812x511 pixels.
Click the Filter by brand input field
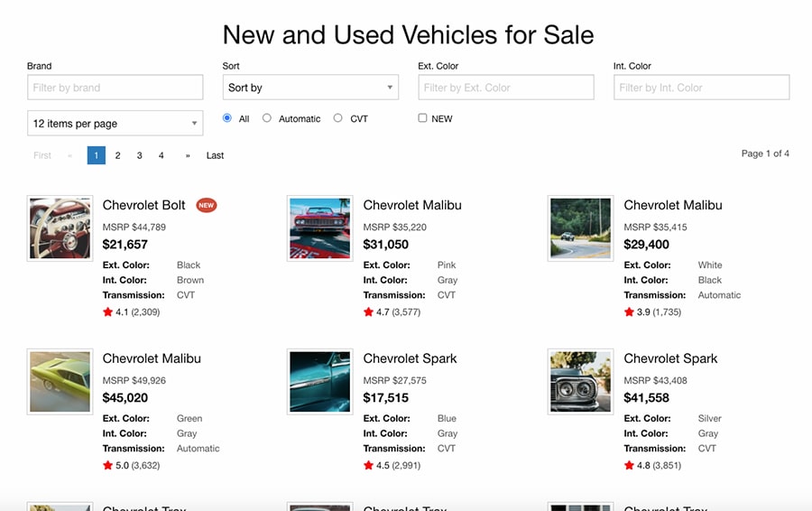pyautogui.click(x=115, y=88)
